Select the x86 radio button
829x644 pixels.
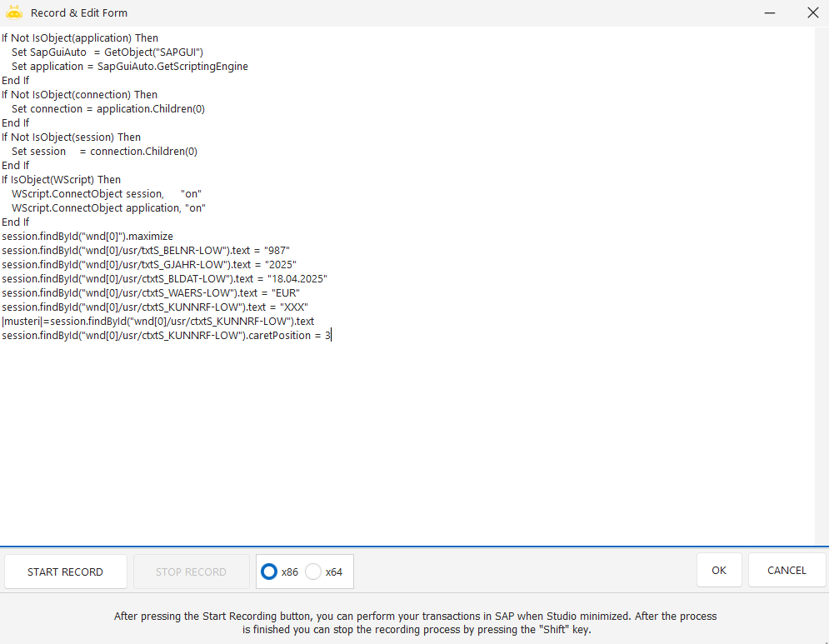pos(269,572)
